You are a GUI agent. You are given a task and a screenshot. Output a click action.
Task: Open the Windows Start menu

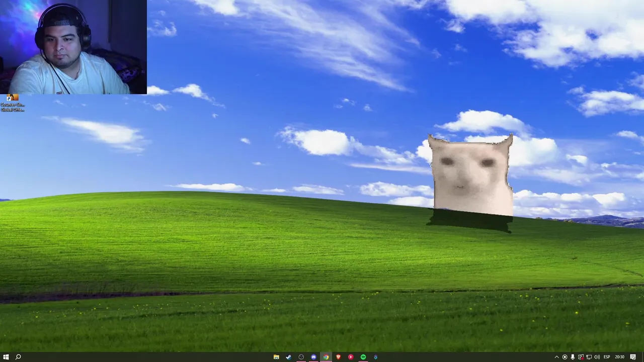(6, 357)
